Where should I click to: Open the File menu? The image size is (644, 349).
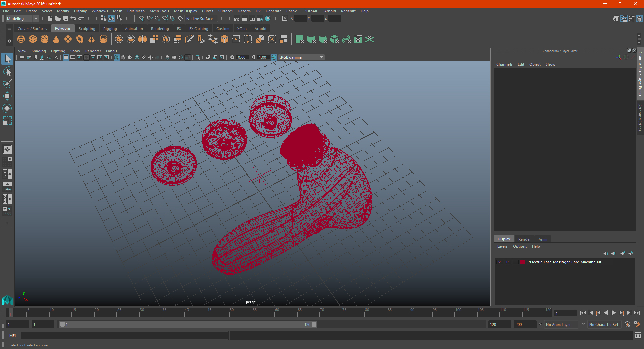6,11
